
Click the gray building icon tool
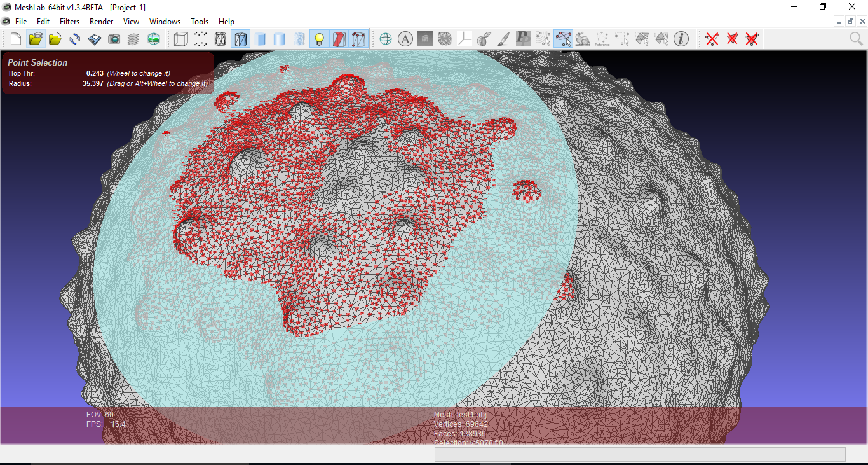(425, 39)
